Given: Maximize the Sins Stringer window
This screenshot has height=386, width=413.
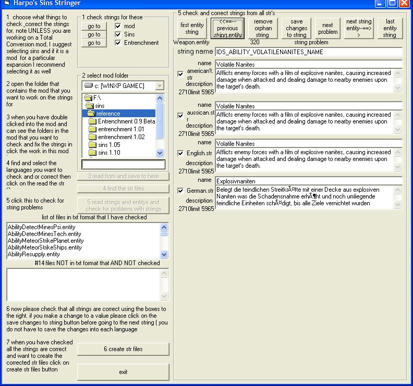Looking at the screenshot, I should coord(392,3).
